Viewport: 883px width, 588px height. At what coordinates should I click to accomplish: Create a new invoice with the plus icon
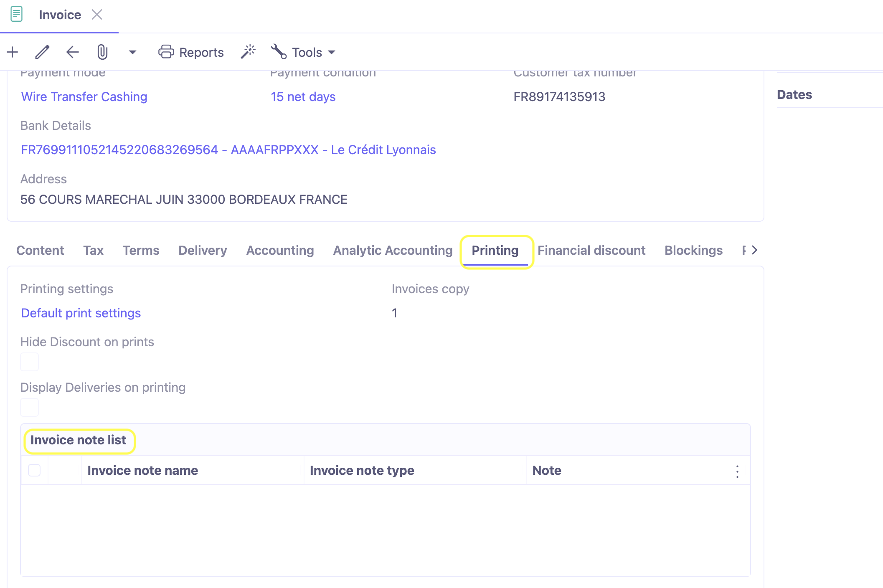[12, 52]
